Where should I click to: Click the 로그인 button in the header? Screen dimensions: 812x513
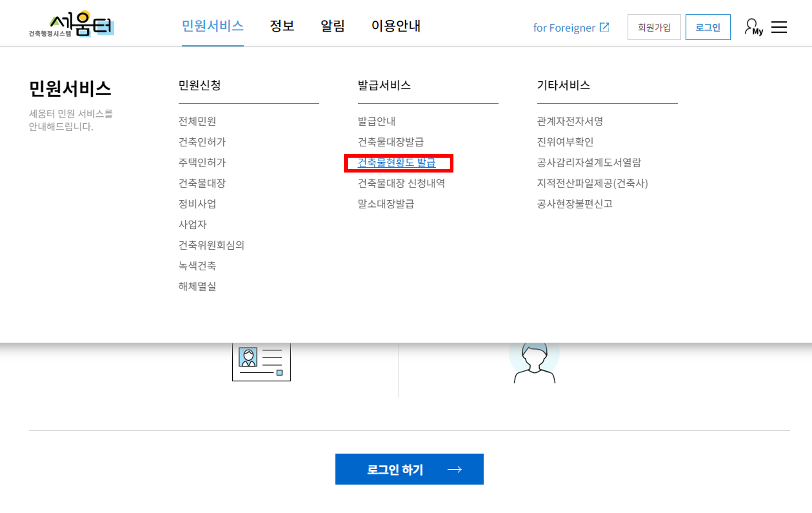point(708,27)
